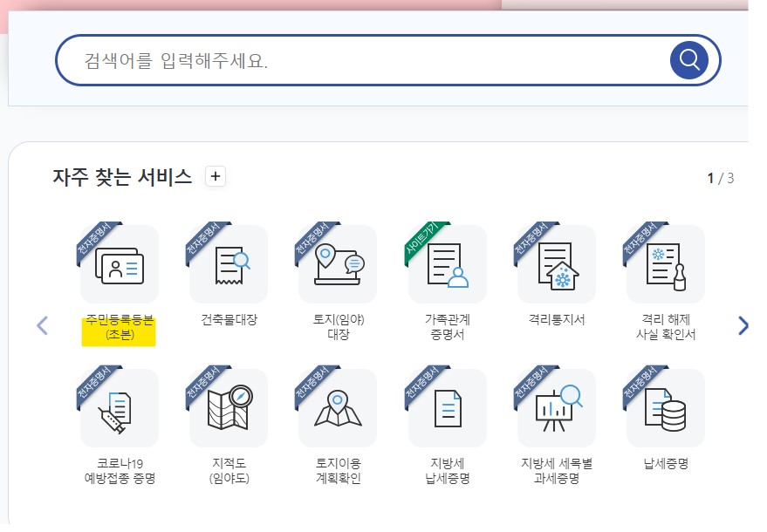Image resolution: width=767 pixels, height=532 pixels.
Task: Click the 납세증명 text label
Action: (666, 464)
